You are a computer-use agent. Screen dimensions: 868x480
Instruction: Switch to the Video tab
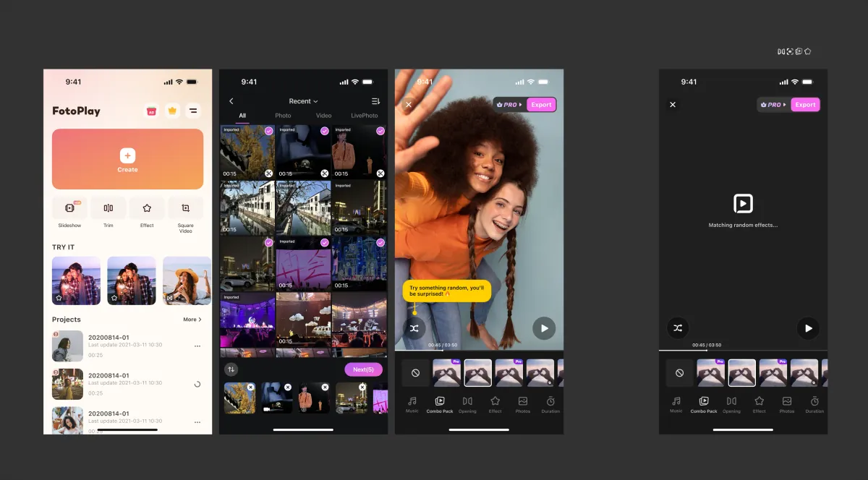tap(323, 116)
